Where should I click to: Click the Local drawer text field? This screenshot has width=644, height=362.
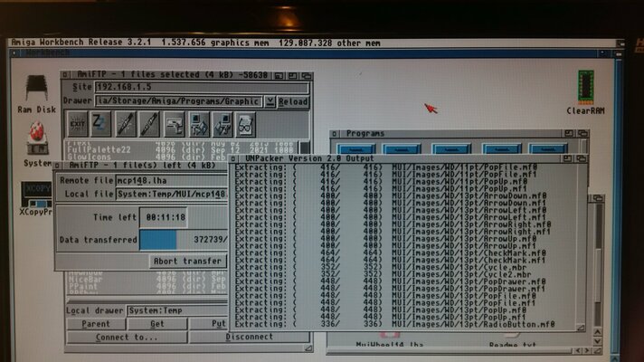click(x=176, y=310)
